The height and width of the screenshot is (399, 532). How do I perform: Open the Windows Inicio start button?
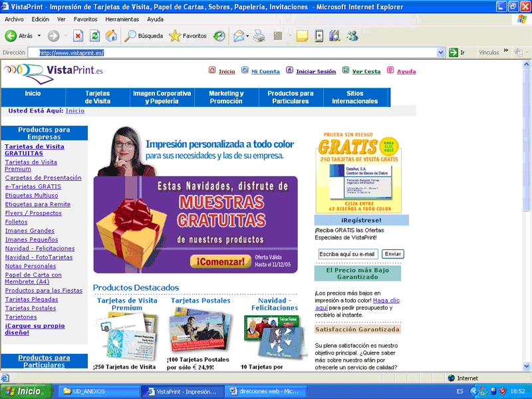[x=27, y=391]
